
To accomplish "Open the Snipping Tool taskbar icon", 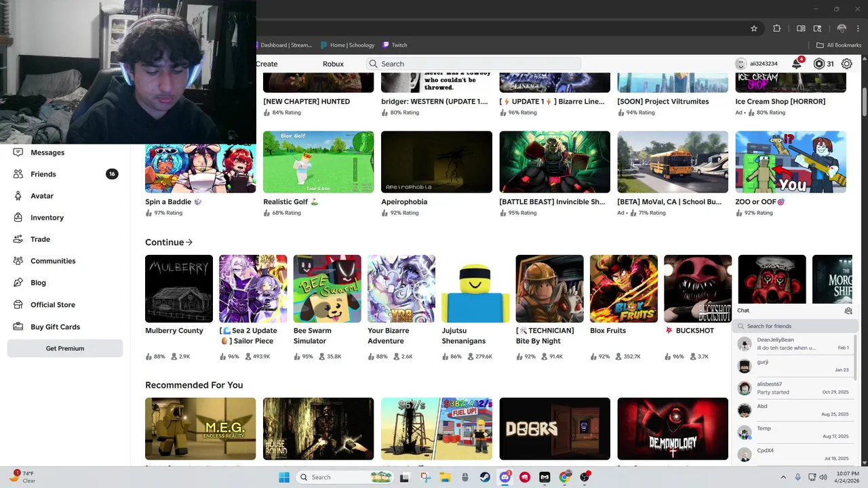I will tap(425, 477).
